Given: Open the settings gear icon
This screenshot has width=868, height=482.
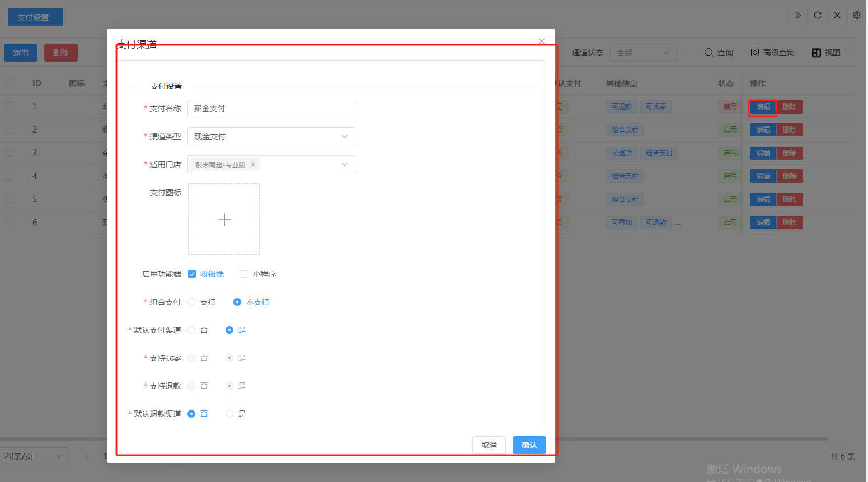Looking at the screenshot, I should click(856, 16).
